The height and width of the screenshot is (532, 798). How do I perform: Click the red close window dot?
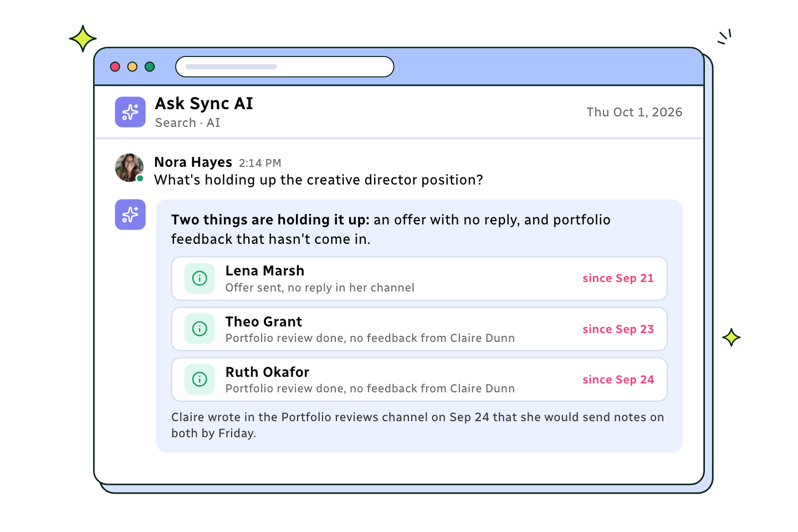pos(115,66)
